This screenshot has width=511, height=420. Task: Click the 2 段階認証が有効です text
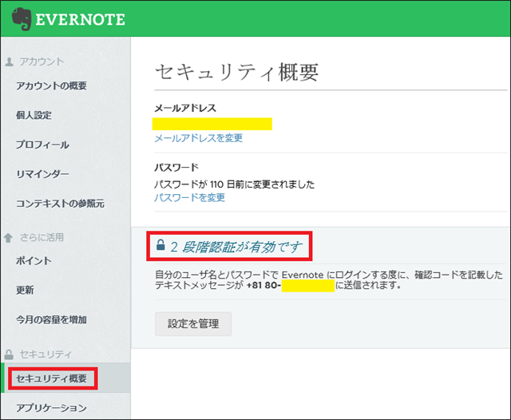tap(236, 247)
